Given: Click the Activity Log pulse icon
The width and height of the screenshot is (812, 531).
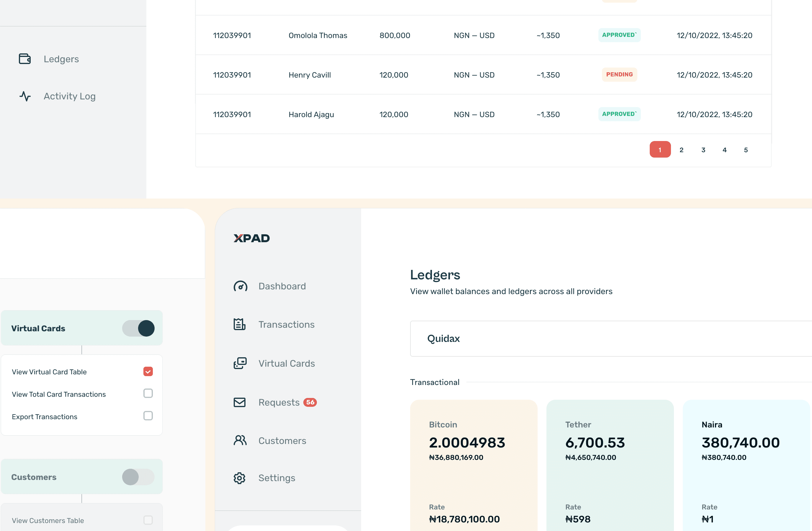Looking at the screenshot, I should (25, 96).
